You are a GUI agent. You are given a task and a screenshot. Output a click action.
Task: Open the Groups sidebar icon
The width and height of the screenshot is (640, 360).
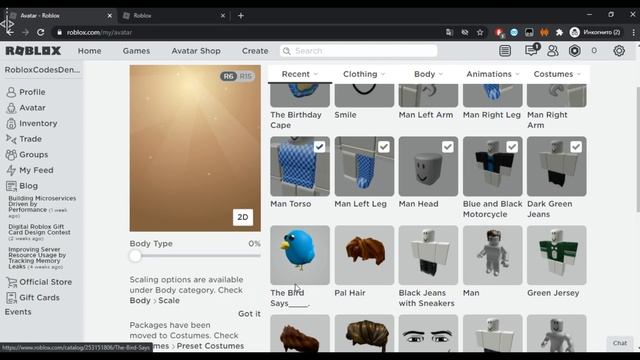pyautogui.click(x=11, y=155)
